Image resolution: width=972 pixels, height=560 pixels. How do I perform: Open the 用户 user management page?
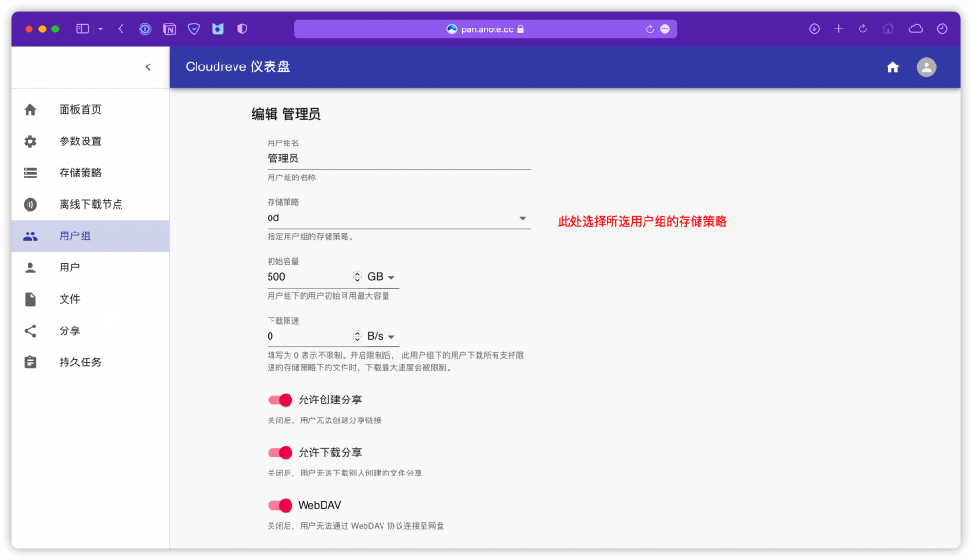pos(66,267)
